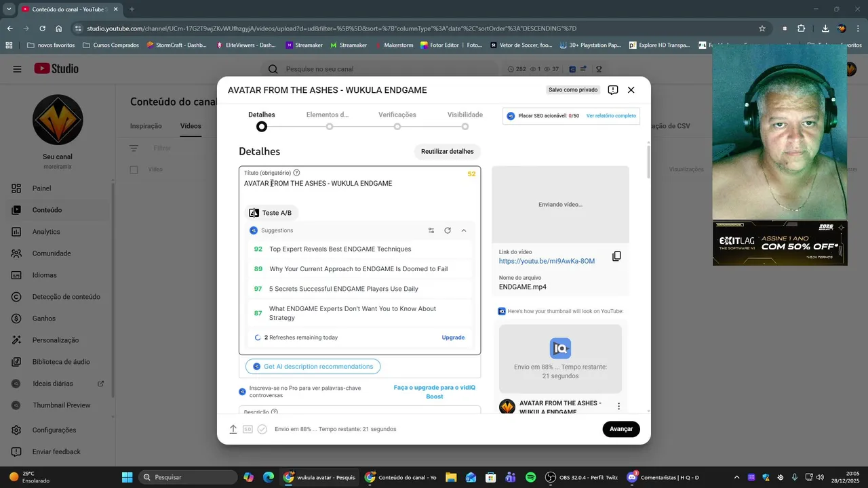Open Ver relatório completo link

611,116
